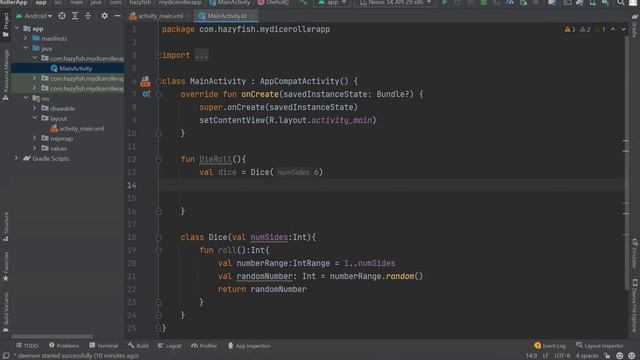Image resolution: width=640 pixels, height=360 pixels.
Task: Expand the drawable folder
Action: click(x=35, y=108)
